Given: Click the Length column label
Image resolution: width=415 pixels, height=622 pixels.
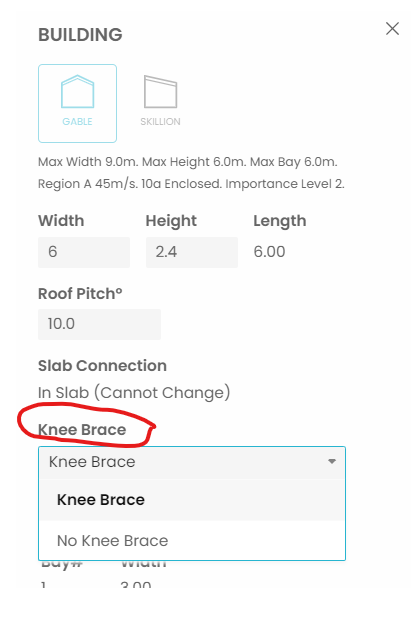Looking at the screenshot, I should (280, 221).
